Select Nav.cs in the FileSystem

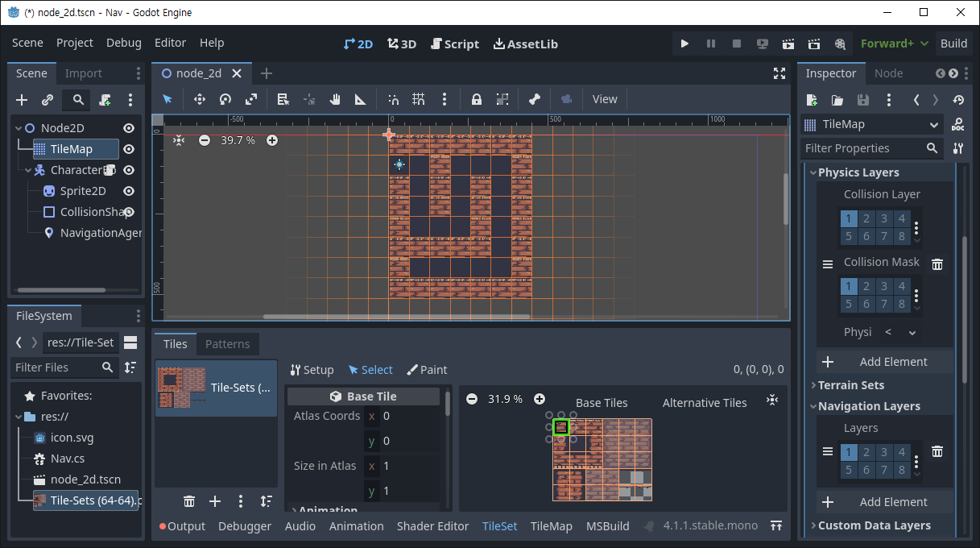(x=68, y=459)
